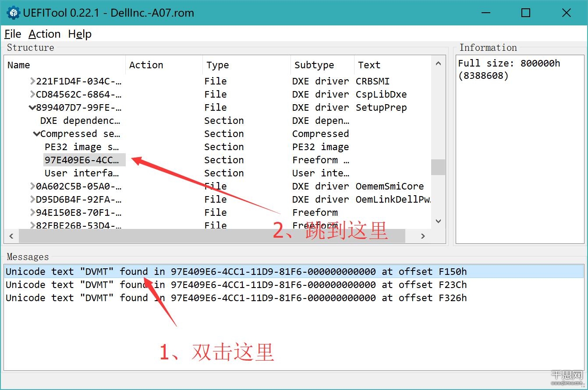Click structure horizontal scrollbar right arrow
Image resolution: width=588 pixels, height=390 pixels.
423,236
